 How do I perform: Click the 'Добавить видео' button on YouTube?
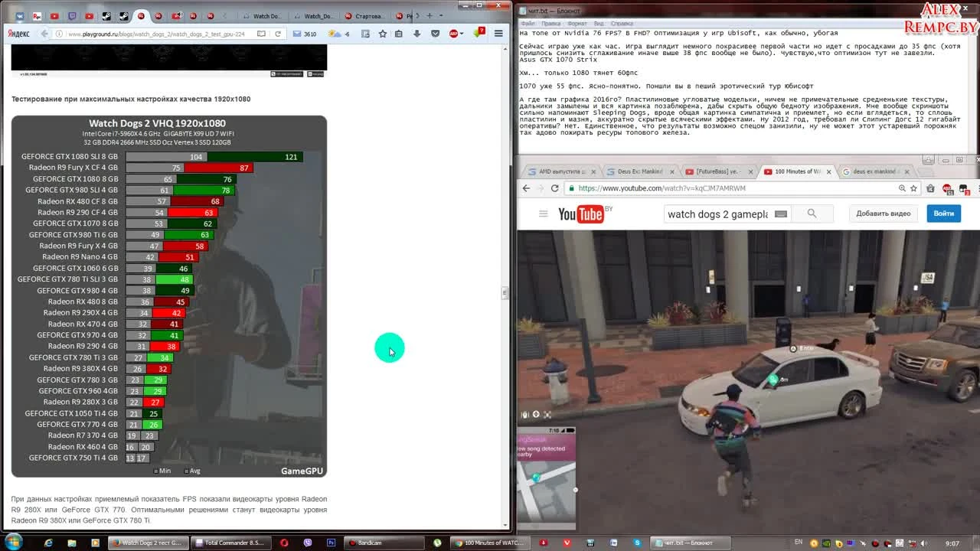(883, 214)
